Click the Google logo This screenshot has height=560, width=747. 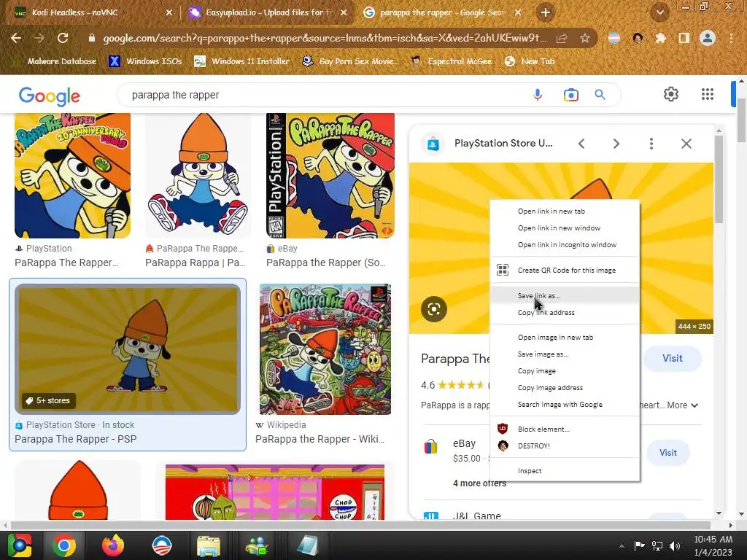coord(50,96)
